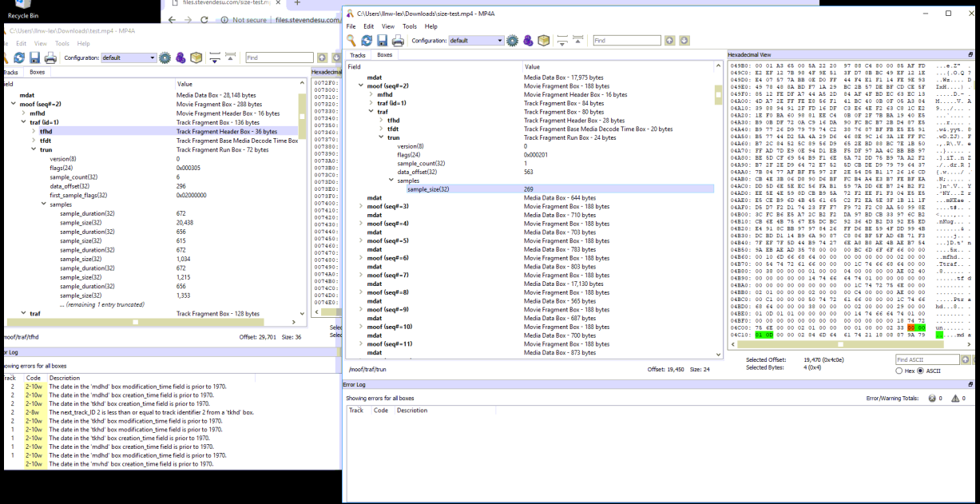Click the floppy disk save icon in size-test.mp4 window
Image resolution: width=980 pixels, height=504 pixels.
[382, 41]
